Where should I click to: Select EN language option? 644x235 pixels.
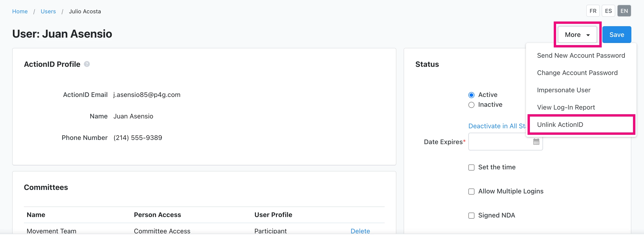coord(624,11)
